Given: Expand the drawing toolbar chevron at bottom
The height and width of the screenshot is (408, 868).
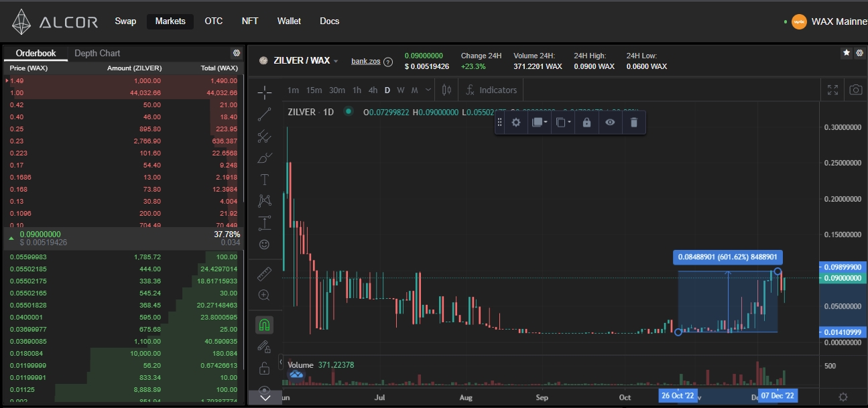Looking at the screenshot, I should click(x=265, y=397).
